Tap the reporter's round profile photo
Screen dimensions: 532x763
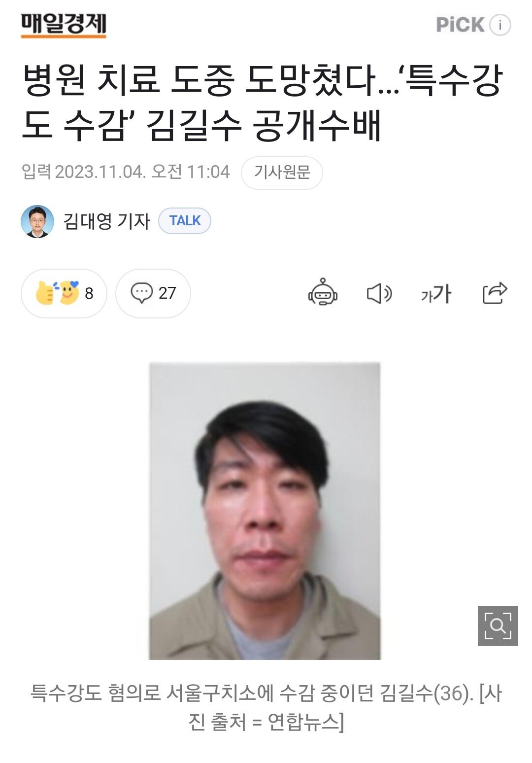point(37,221)
